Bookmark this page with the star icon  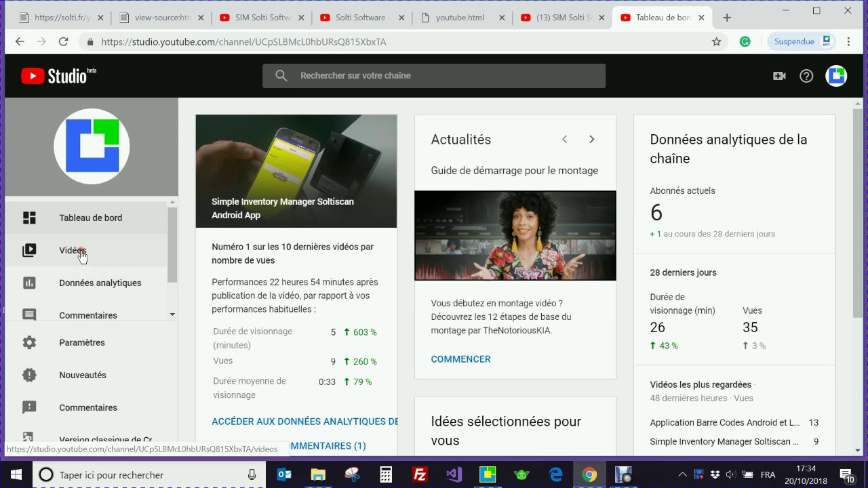click(716, 41)
